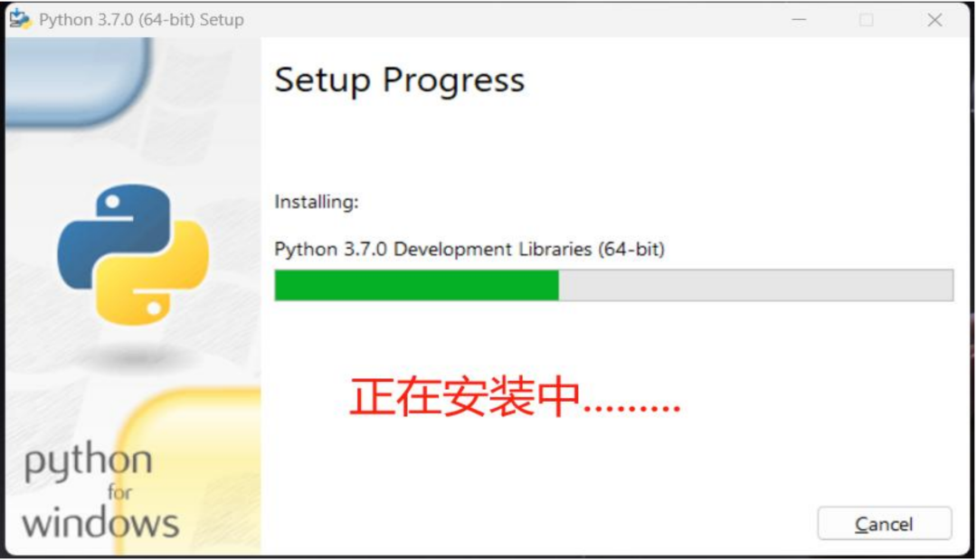Click the shadow beneath the Python logo
This screenshot has width=977, height=560.
(134, 356)
